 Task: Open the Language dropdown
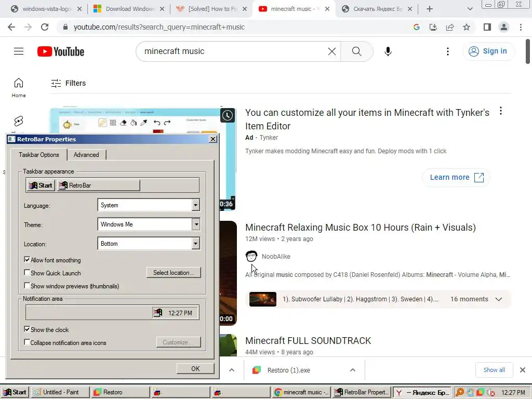tap(195, 205)
